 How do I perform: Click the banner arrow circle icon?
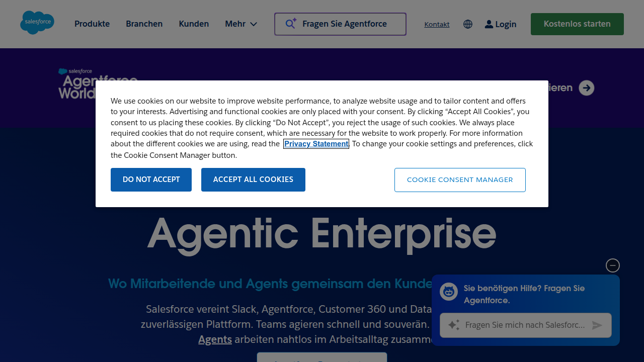pyautogui.click(x=587, y=88)
